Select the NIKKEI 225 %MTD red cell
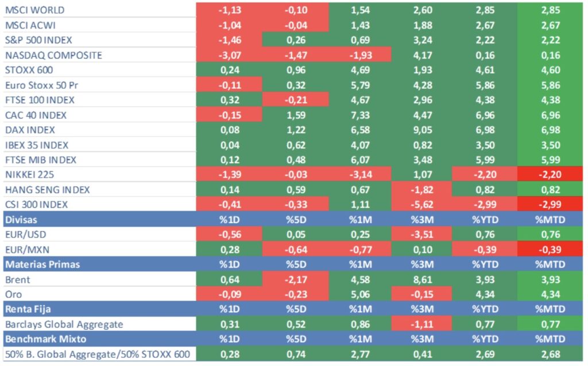This screenshot has height=366, width=588. point(551,175)
